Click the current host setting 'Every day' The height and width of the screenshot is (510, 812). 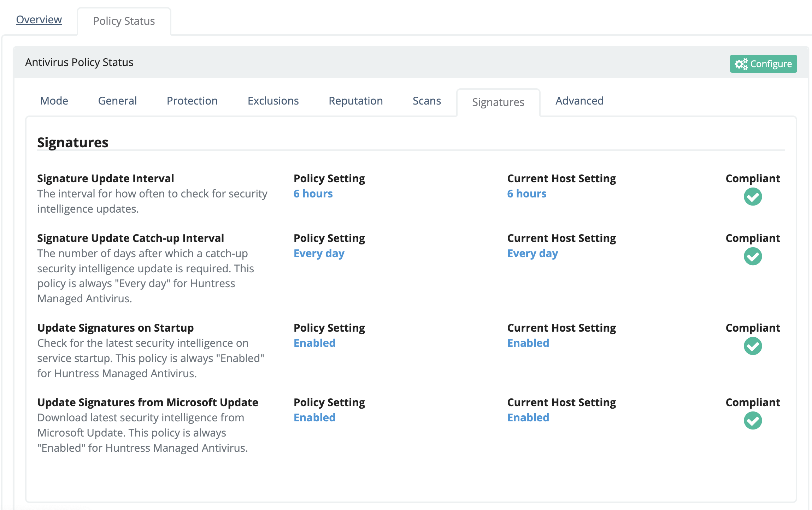point(533,254)
